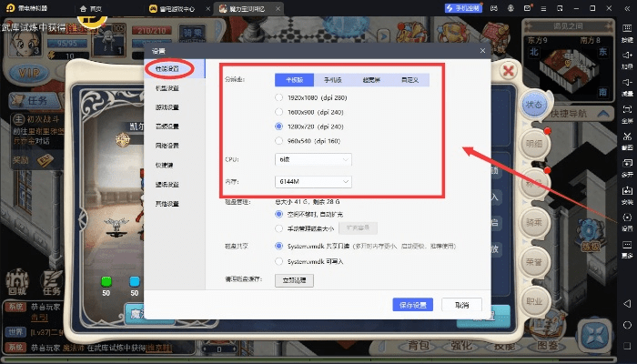The image size is (637, 364).
Task: Click the gamepad icon in the title bar
Action: tap(494, 8)
